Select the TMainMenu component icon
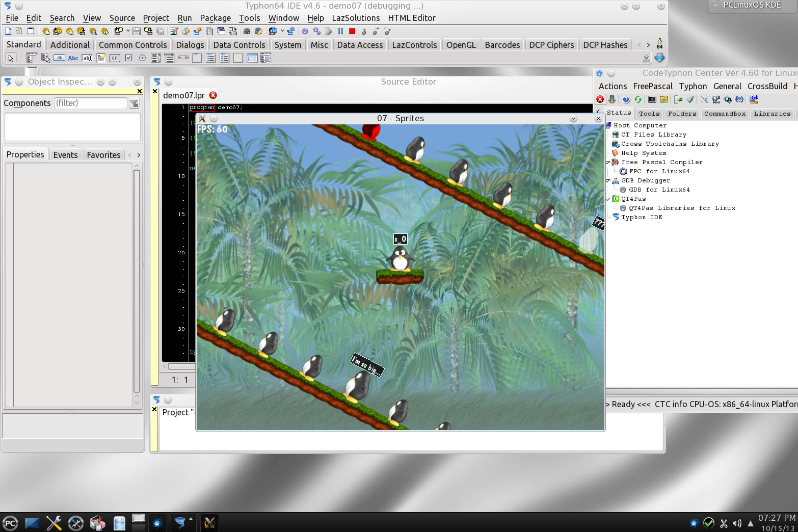The height and width of the screenshot is (532, 798). tap(32, 58)
